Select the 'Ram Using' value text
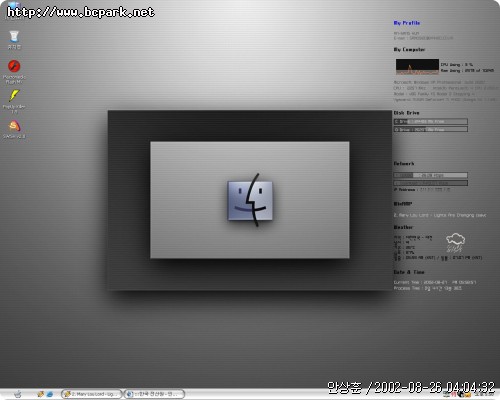The image size is (500, 400). (467, 71)
